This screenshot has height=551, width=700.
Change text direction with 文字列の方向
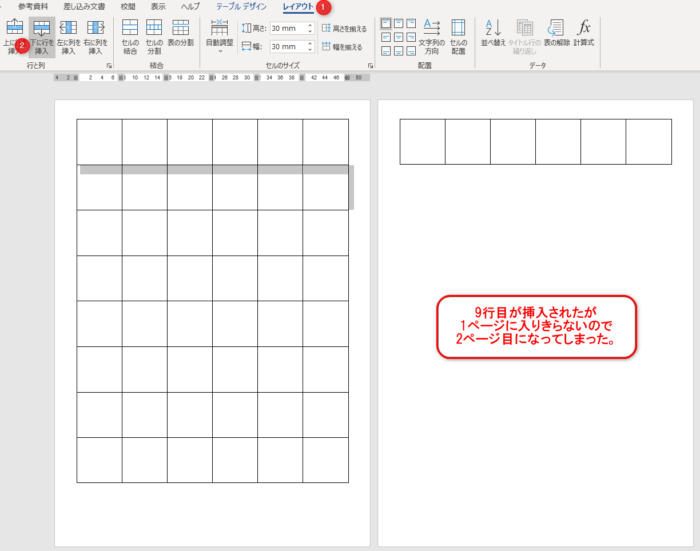[431, 36]
